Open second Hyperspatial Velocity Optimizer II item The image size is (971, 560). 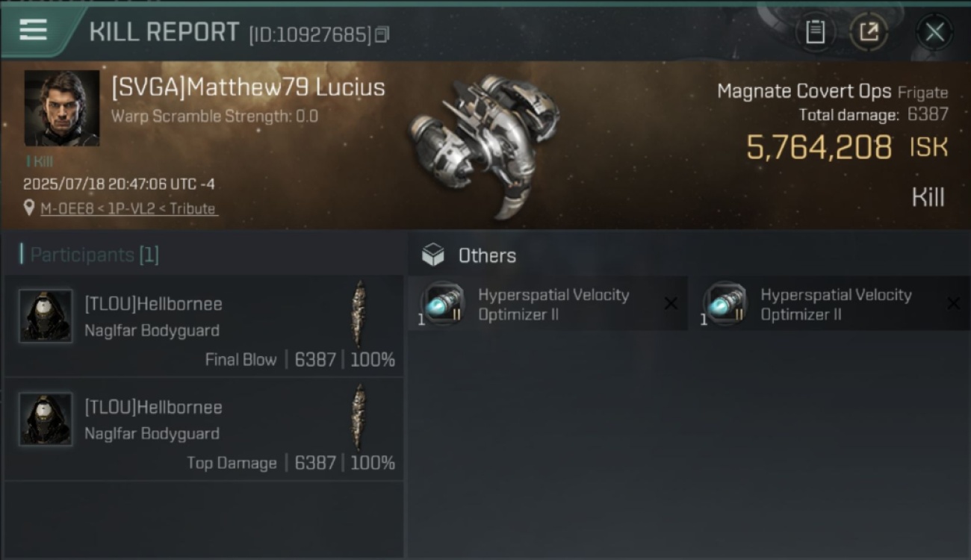pos(831,304)
